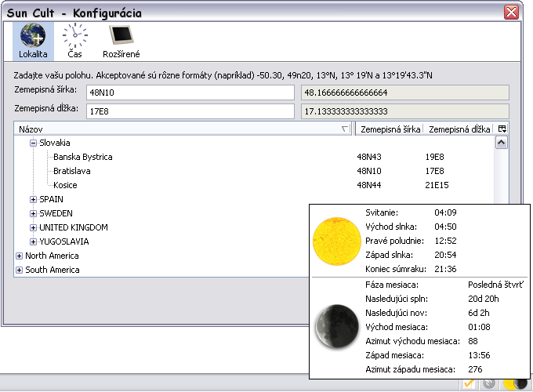Image resolution: width=533 pixels, height=392 pixels.
Task: Click the sun image in popup
Action: click(336, 241)
